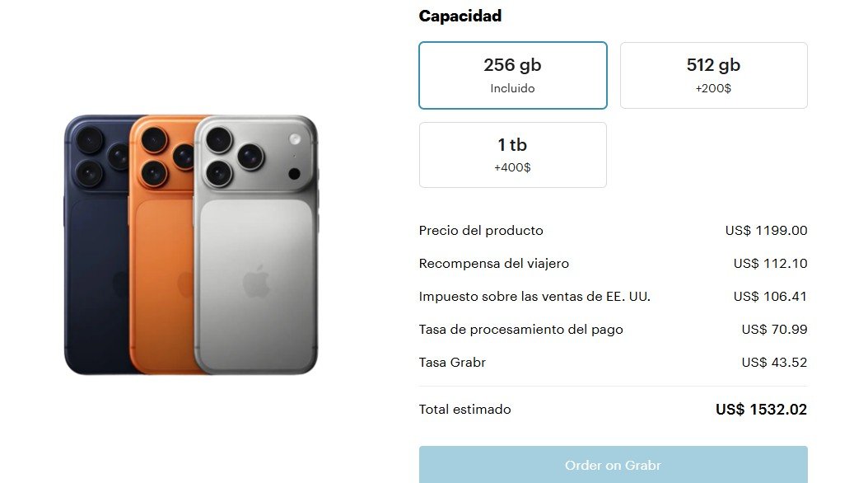Select the 1 tb capacity option
Image resolution: width=868 pixels, height=483 pixels.
[512, 154]
